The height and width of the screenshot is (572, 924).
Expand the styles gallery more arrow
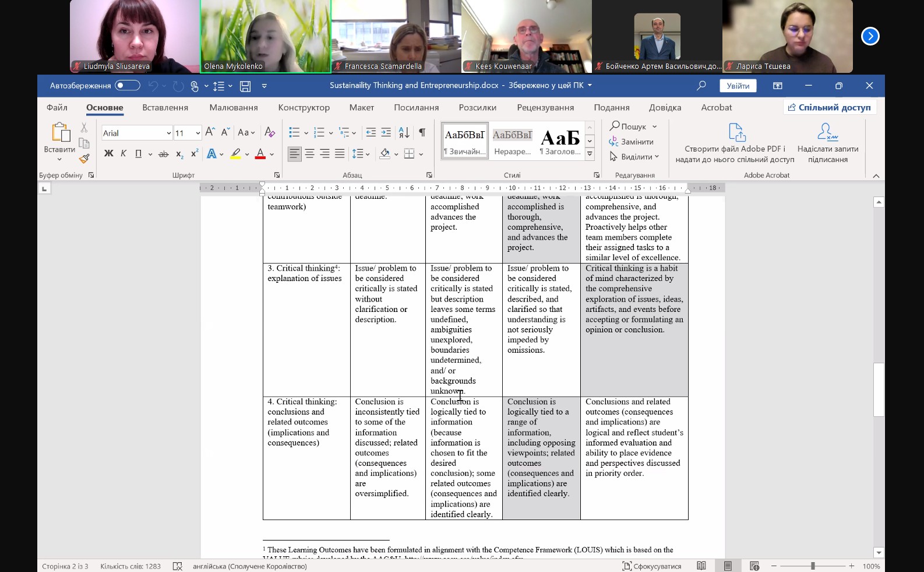tap(590, 155)
